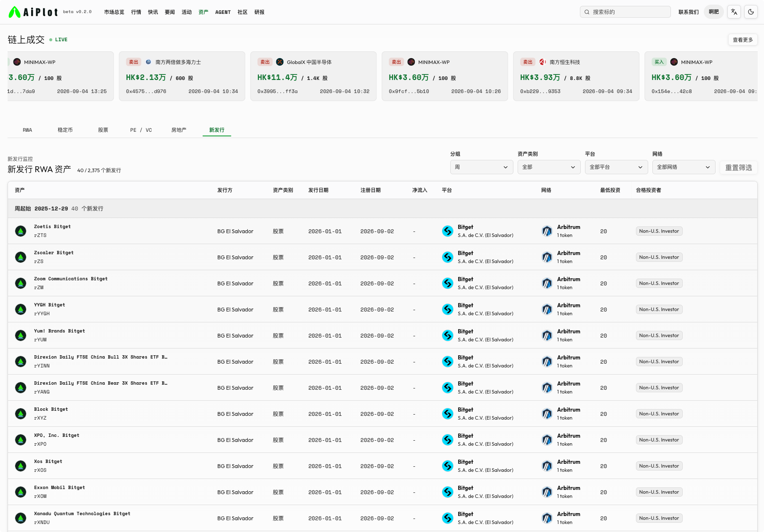The width and height of the screenshot is (764, 532).
Task: Click the search magnifier icon
Action: 587,12
